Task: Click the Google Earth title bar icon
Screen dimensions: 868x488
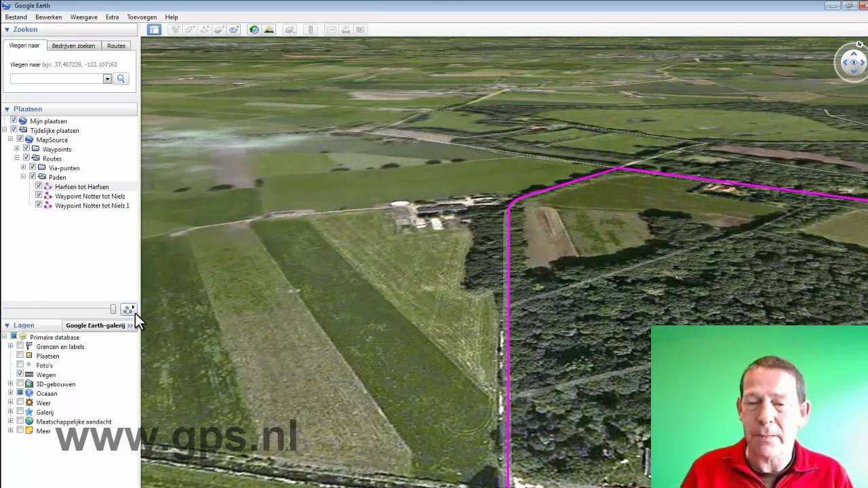Action: (6, 5)
